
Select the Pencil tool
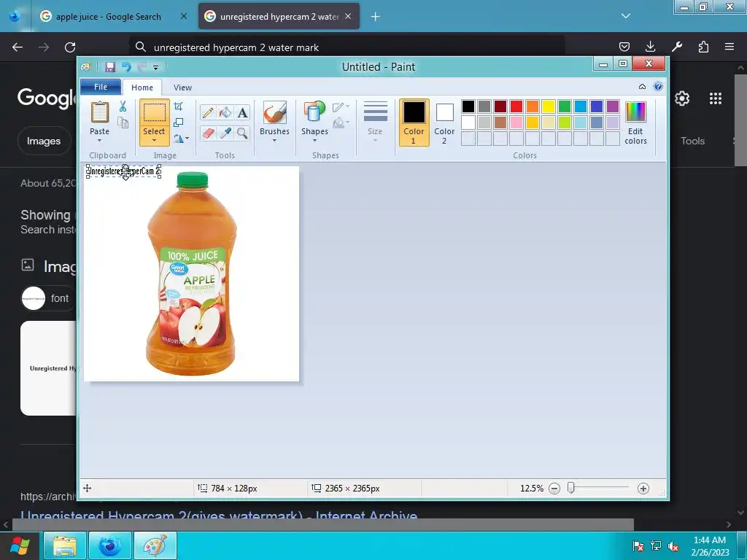click(x=208, y=112)
